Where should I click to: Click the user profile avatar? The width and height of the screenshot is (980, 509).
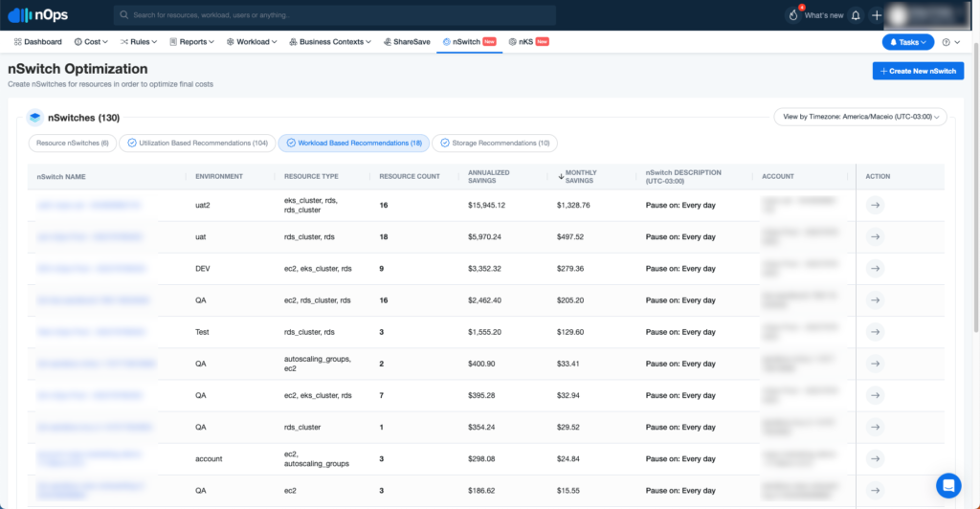click(898, 15)
